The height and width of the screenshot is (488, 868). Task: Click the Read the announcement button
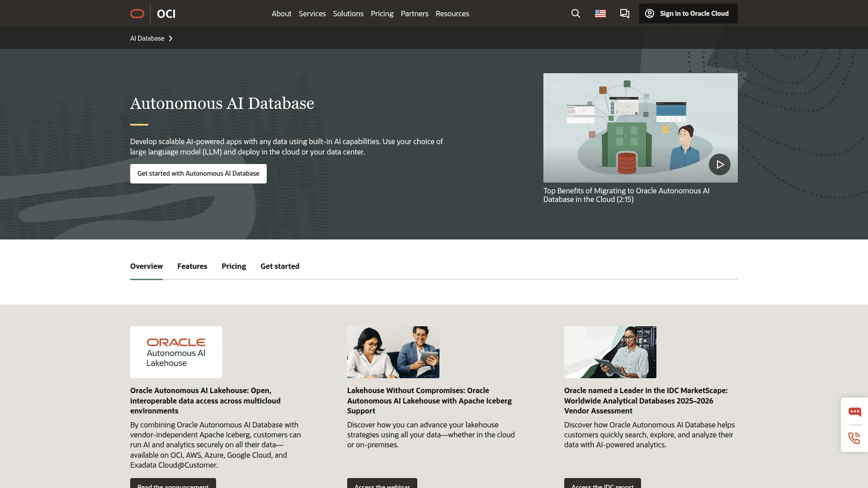173,485
